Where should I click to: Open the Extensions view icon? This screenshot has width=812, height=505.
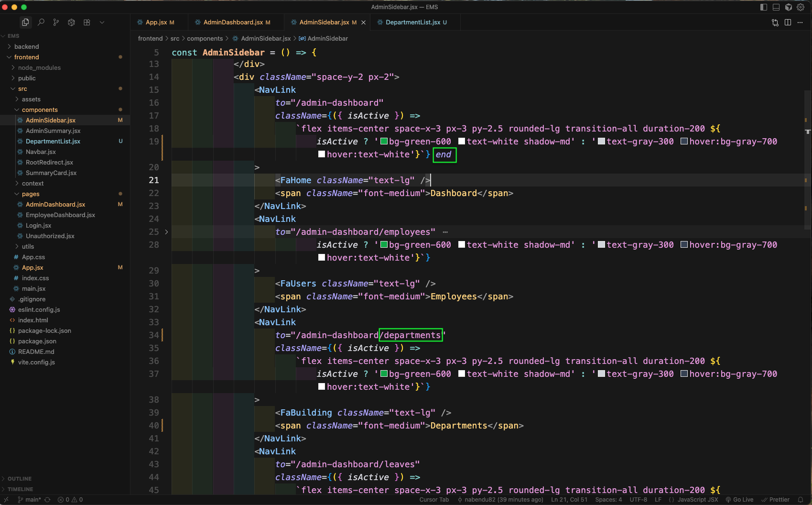point(87,22)
